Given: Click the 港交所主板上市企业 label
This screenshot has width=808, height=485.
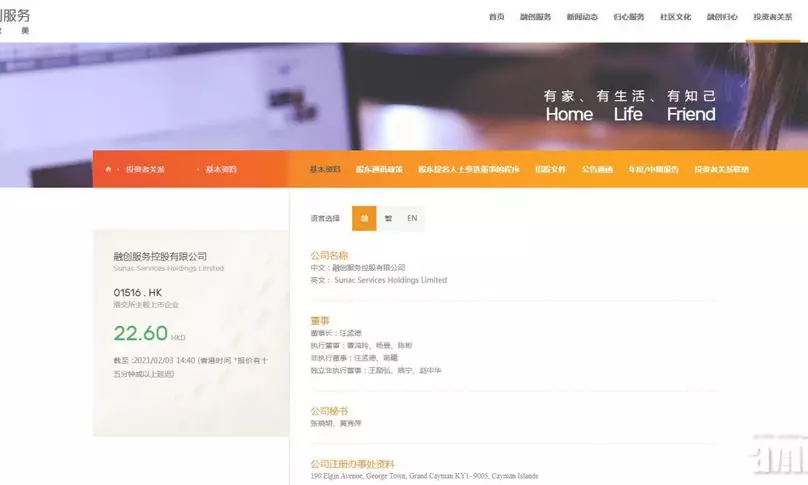Looking at the screenshot, I should 146,305.
